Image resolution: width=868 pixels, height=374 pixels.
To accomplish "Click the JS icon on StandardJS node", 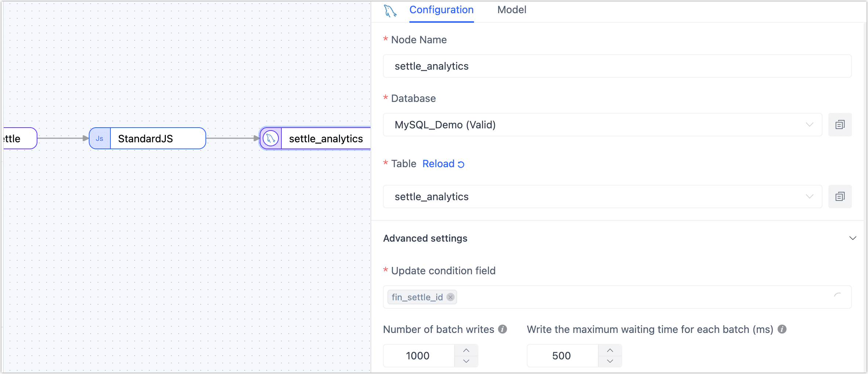I will click(x=99, y=139).
